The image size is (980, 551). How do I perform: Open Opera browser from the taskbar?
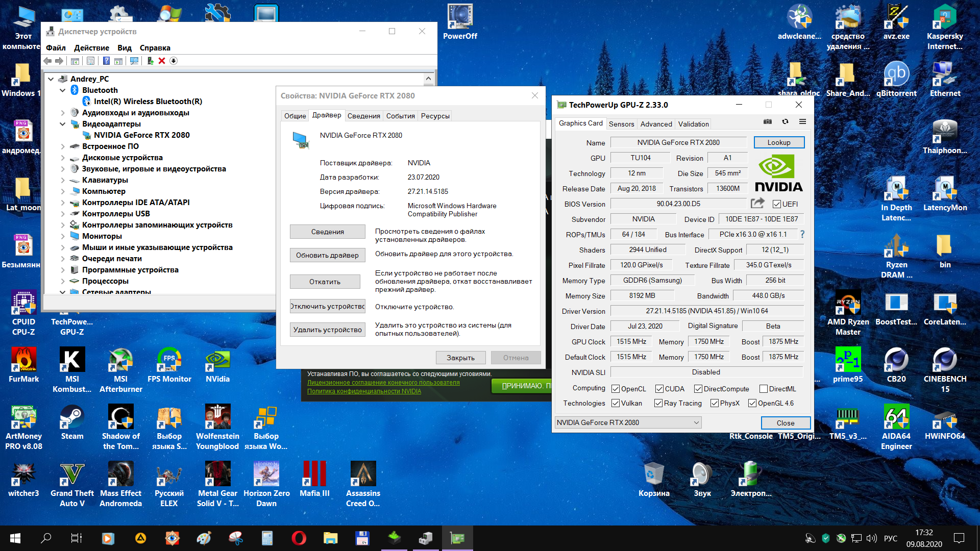[299, 538]
